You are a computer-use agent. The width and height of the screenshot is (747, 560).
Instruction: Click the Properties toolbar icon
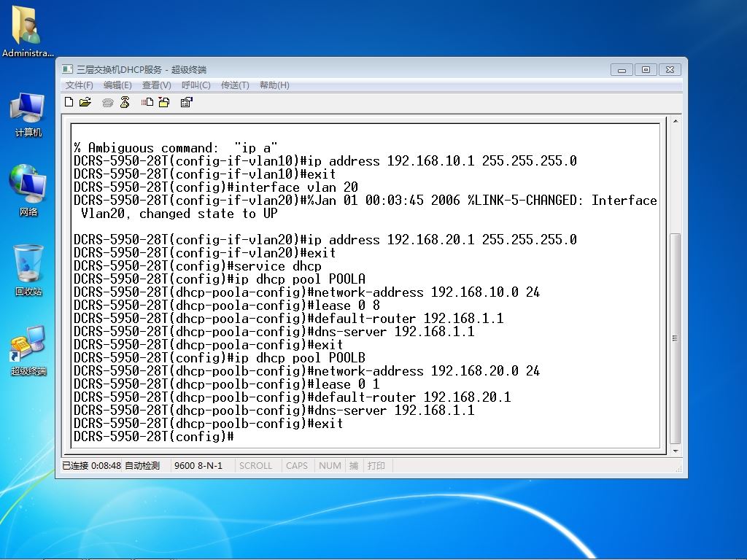186,102
